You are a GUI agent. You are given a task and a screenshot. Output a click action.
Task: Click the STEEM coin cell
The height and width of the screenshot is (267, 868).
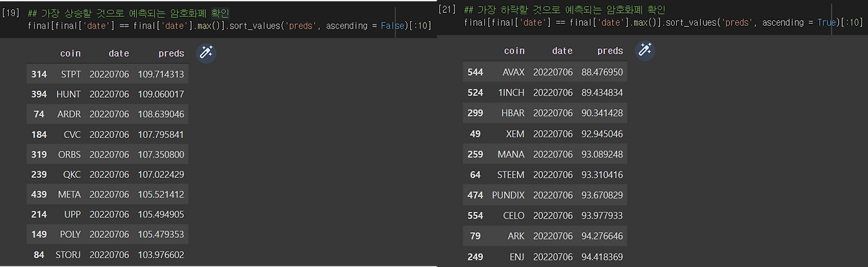(x=511, y=175)
